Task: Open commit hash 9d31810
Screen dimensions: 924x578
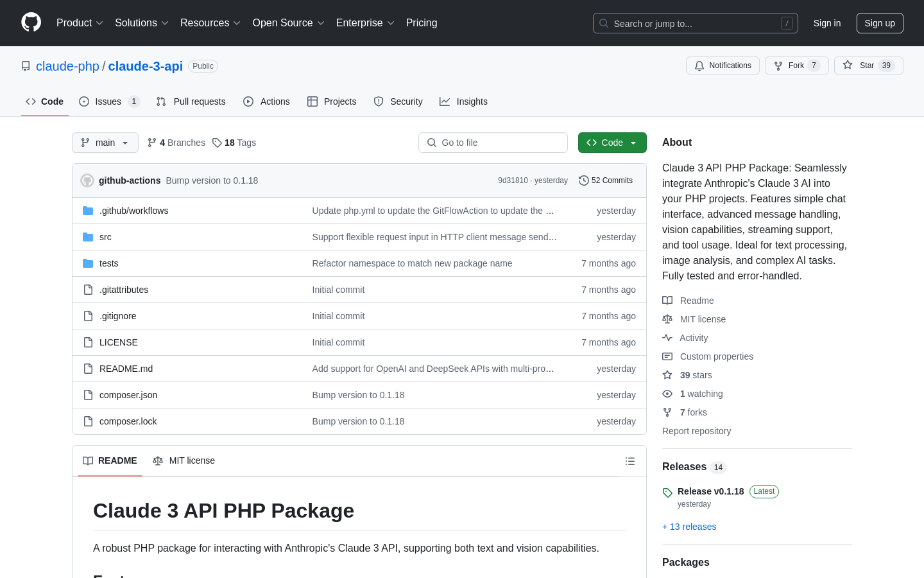Action: coord(513,180)
